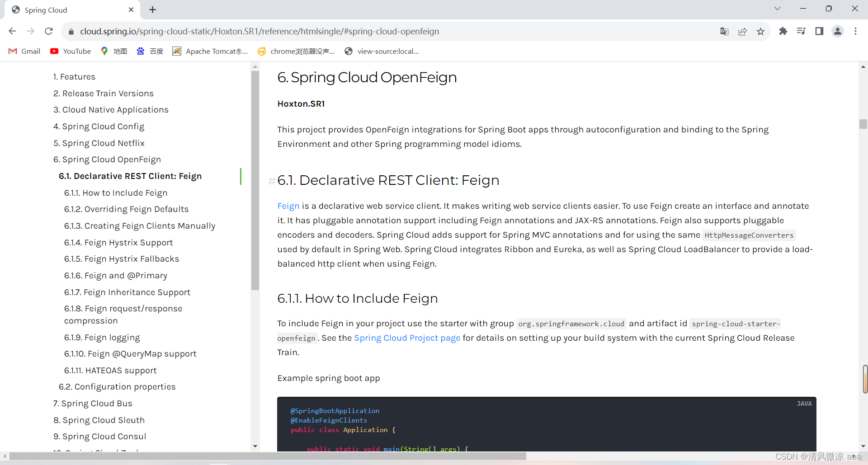This screenshot has height=465, width=868.
Task: Open the 百度 bookmark
Action: tap(150, 51)
